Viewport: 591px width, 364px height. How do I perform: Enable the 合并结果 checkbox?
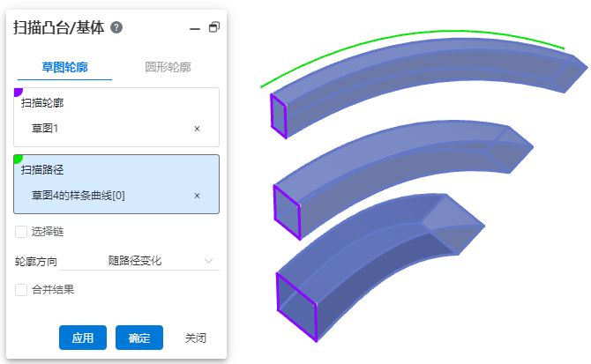(21, 290)
